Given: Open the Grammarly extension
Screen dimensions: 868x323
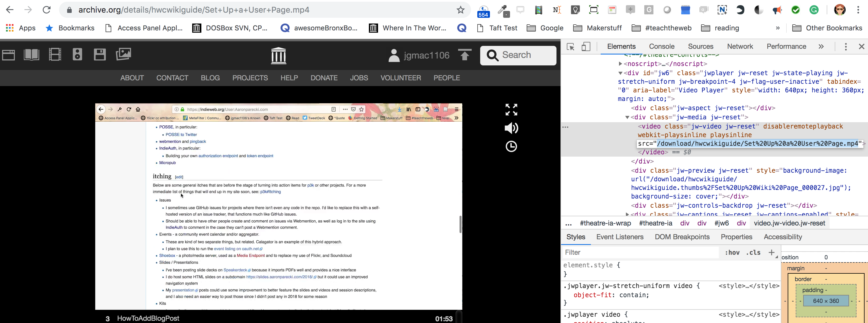Looking at the screenshot, I should 814,10.
